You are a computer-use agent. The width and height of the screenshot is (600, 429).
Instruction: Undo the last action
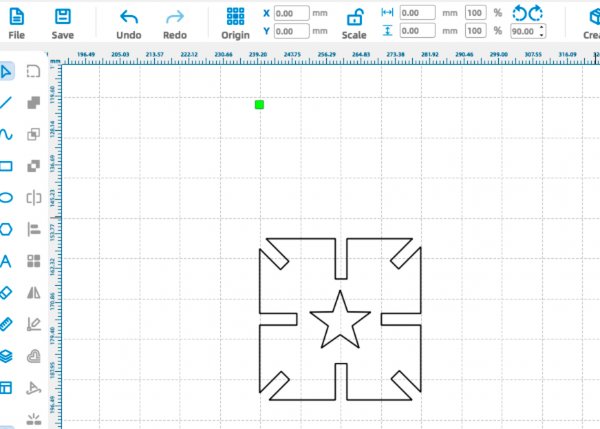[129, 24]
